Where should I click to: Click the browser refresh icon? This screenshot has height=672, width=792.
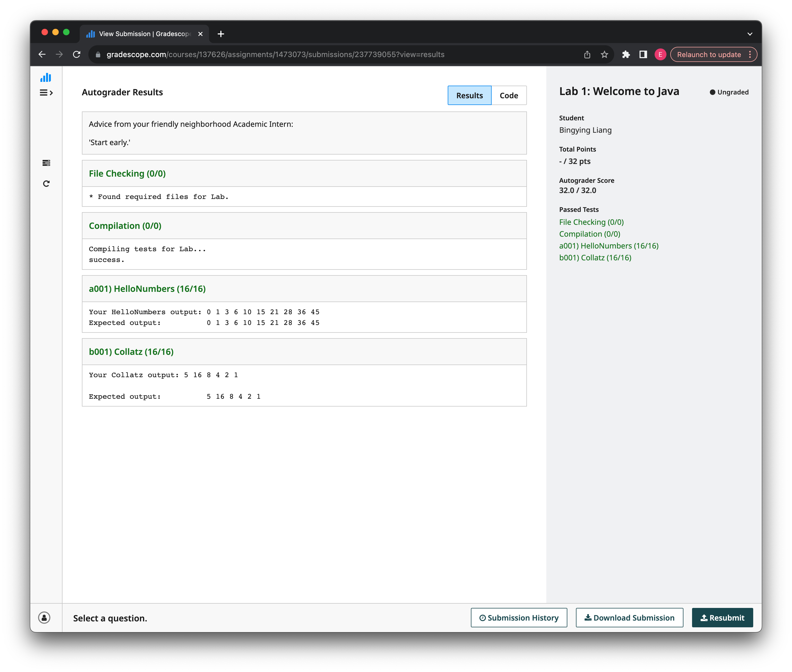[76, 55]
